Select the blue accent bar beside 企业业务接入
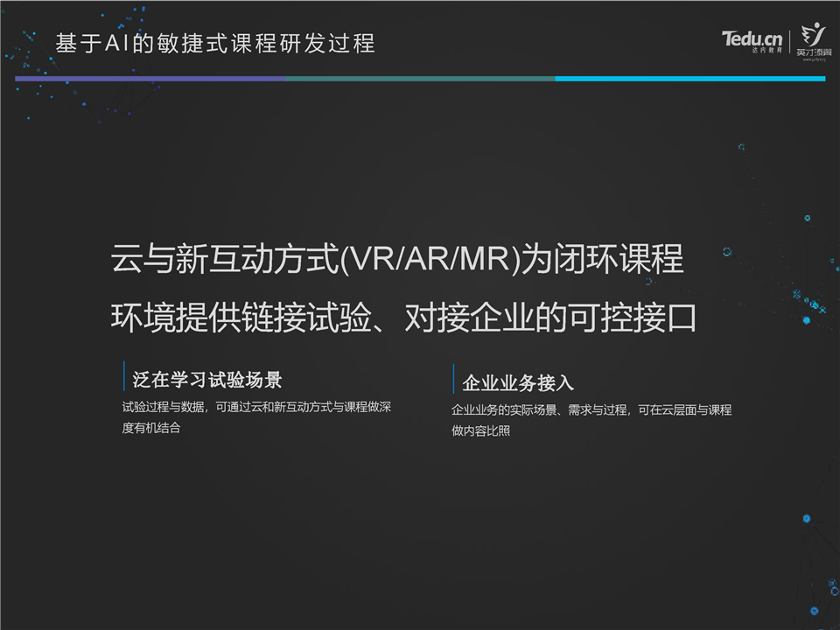The image size is (840, 630). (x=453, y=380)
